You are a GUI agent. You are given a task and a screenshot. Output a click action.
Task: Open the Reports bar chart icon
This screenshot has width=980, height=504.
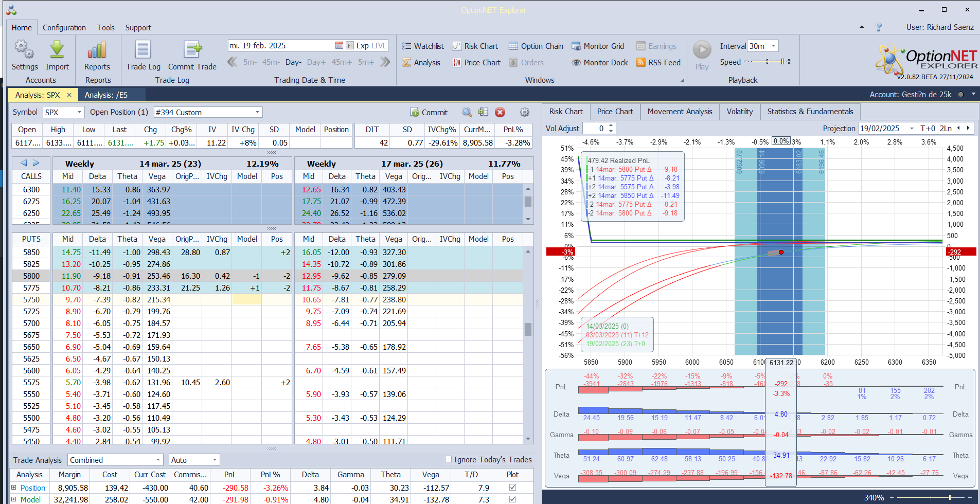click(97, 50)
